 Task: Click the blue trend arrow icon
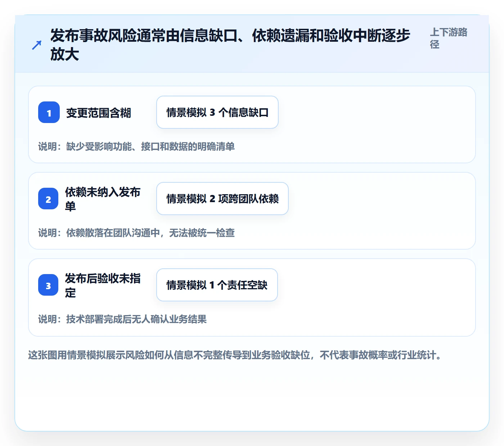(37, 45)
